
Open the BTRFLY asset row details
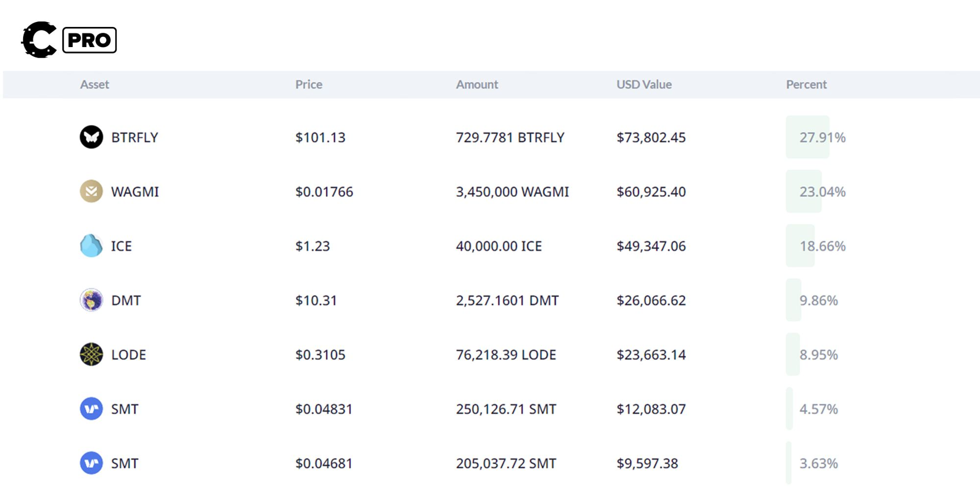[x=135, y=138]
